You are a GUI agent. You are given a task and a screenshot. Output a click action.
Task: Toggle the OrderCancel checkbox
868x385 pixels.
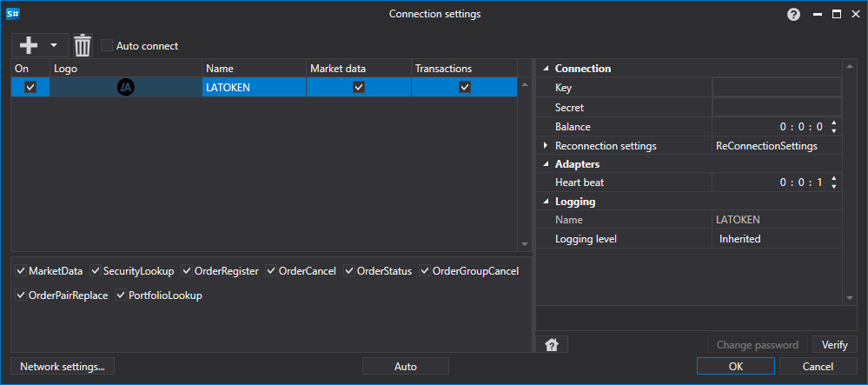pos(271,271)
